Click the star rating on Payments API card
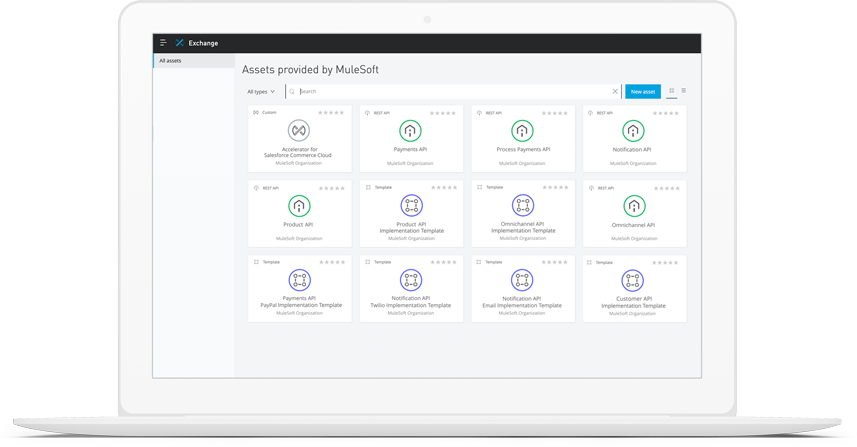The height and width of the screenshot is (447, 857). pyautogui.click(x=443, y=113)
